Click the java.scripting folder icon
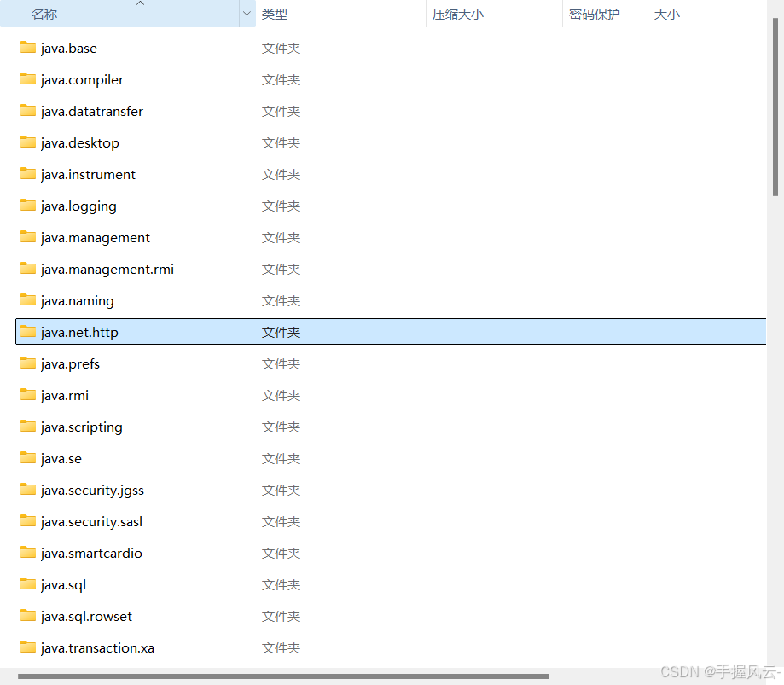Screen dimensions: 784x685 click(x=28, y=426)
